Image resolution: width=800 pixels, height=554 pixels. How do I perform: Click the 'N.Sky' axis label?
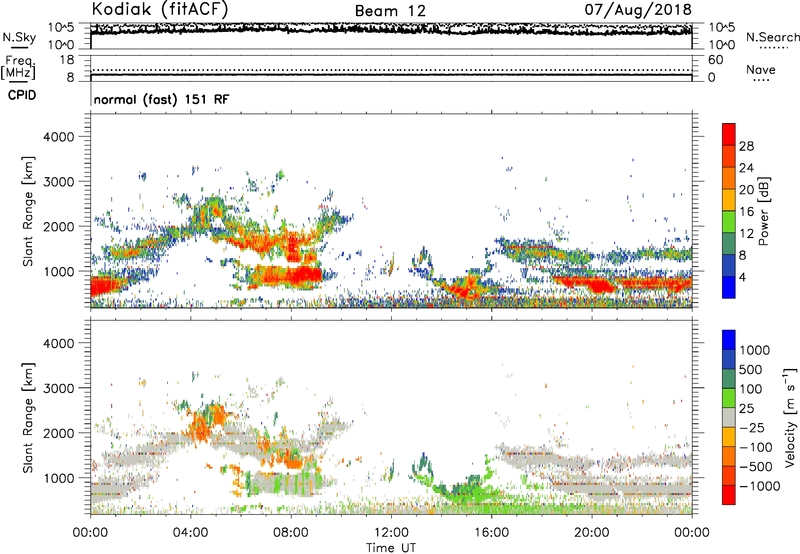coord(19,37)
